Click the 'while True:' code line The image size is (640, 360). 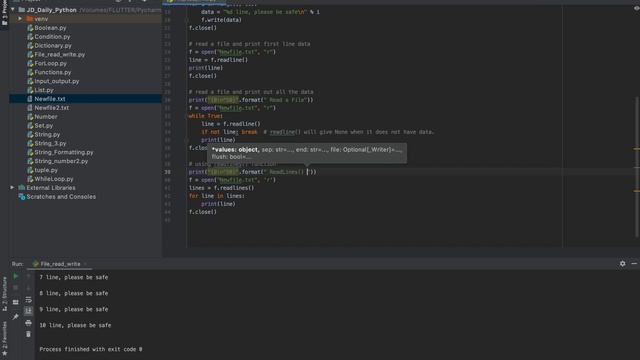[x=206, y=116]
